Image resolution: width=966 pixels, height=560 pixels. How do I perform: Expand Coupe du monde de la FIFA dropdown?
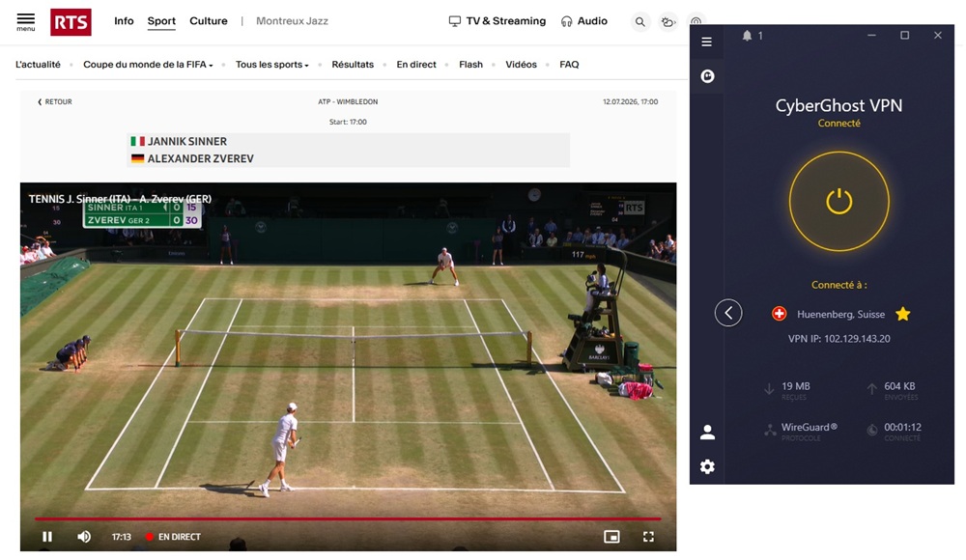click(x=148, y=64)
